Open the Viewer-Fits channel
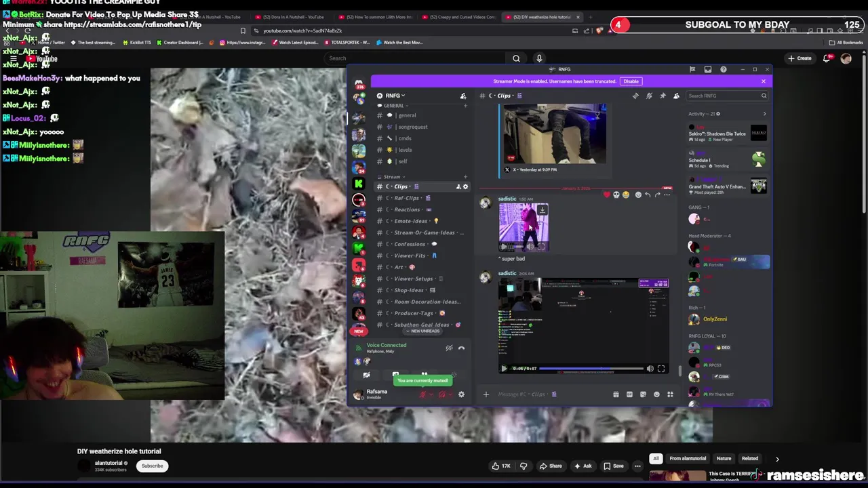The height and width of the screenshot is (488, 868). 422,256
